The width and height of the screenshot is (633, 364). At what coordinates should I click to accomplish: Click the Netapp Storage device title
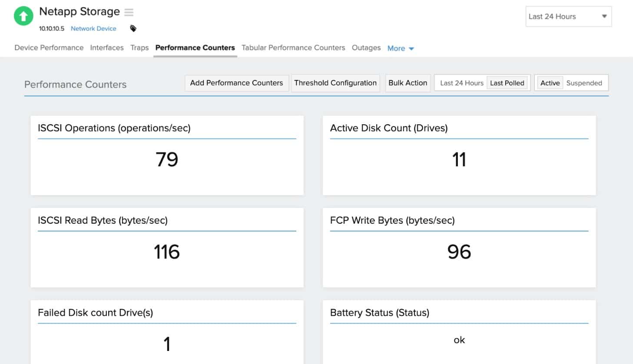pyautogui.click(x=80, y=12)
